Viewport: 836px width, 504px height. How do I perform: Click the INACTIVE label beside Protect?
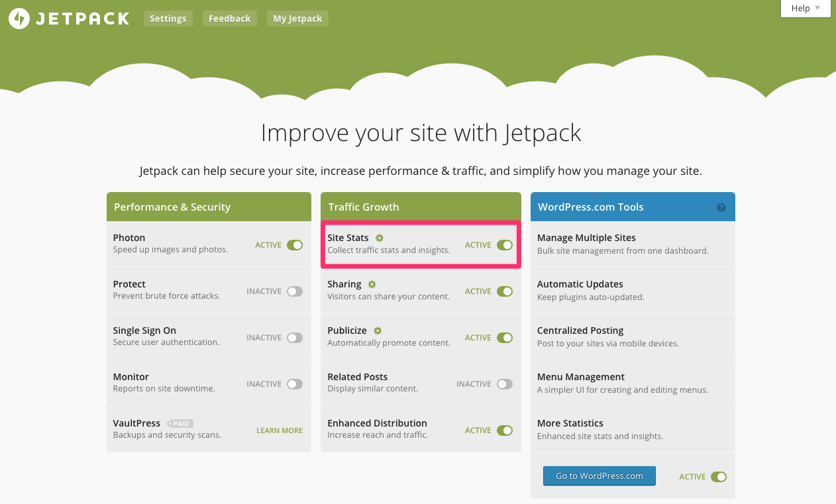pos(264,291)
